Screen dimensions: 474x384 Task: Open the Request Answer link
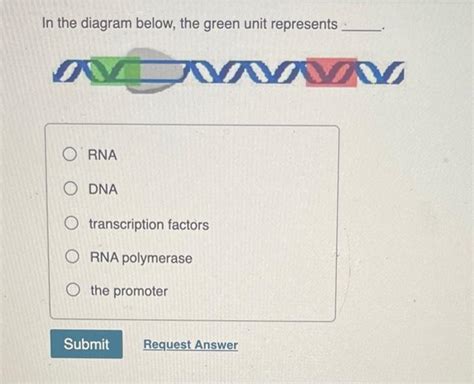point(191,345)
